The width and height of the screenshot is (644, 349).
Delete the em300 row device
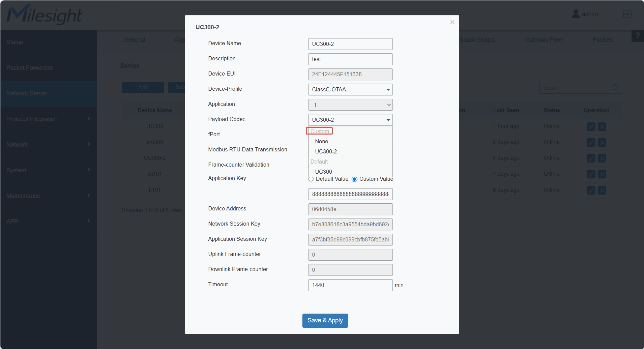point(602,142)
